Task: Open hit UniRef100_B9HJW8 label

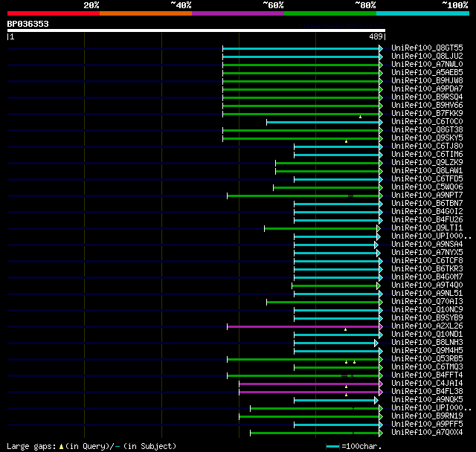Action: tap(427, 81)
